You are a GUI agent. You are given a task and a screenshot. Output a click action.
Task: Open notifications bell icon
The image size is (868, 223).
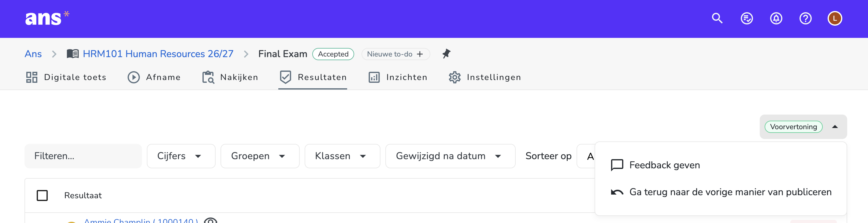pyautogui.click(x=776, y=18)
